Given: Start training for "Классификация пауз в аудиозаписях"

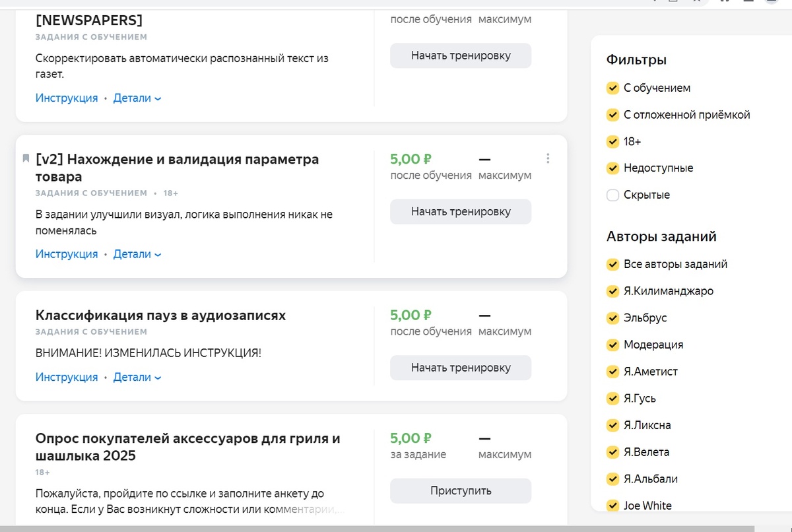Looking at the screenshot, I should (460, 368).
